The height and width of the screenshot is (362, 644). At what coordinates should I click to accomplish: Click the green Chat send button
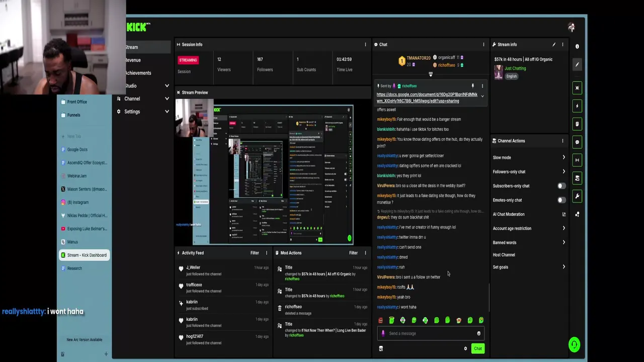477,348
